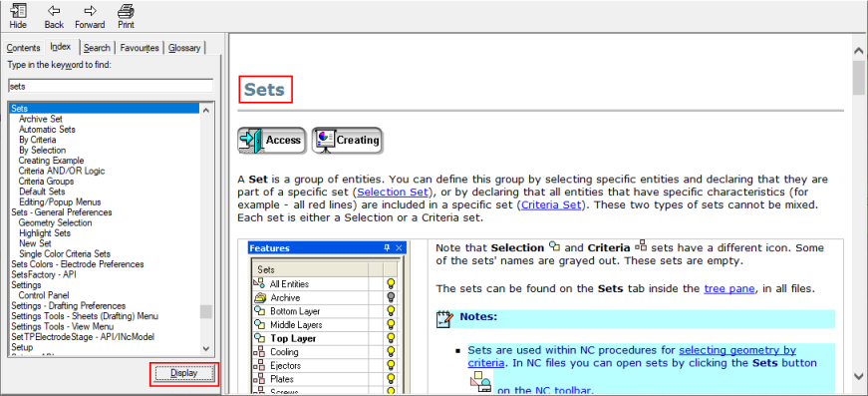Click the inline Selection set icon
Screen dimensions: 868x396
pyautogui.click(x=554, y=247)
